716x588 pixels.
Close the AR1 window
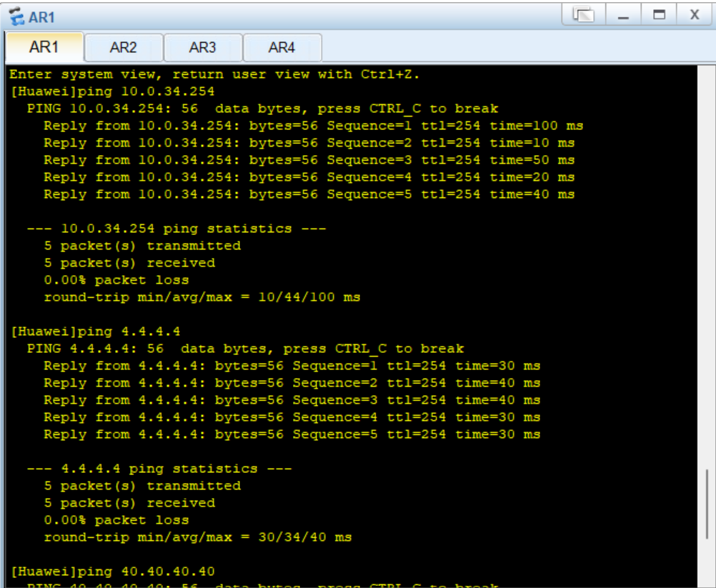(695, 14)
